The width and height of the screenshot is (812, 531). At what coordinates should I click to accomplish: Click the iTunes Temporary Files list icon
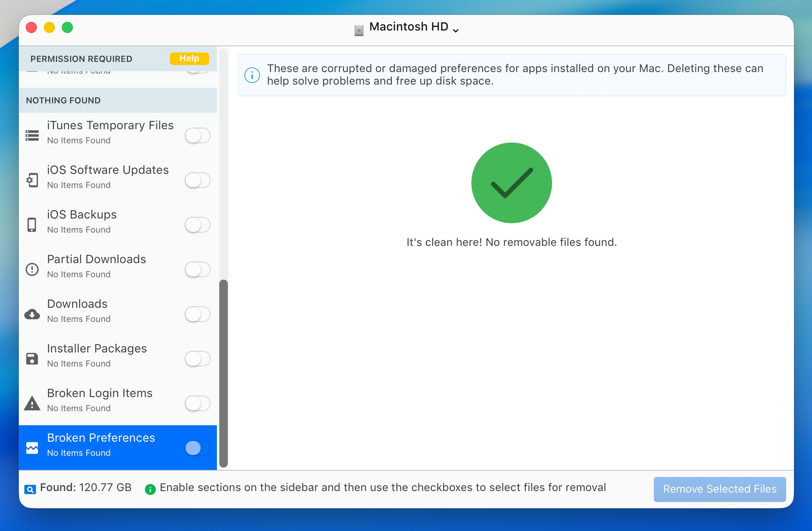point(32,135)
